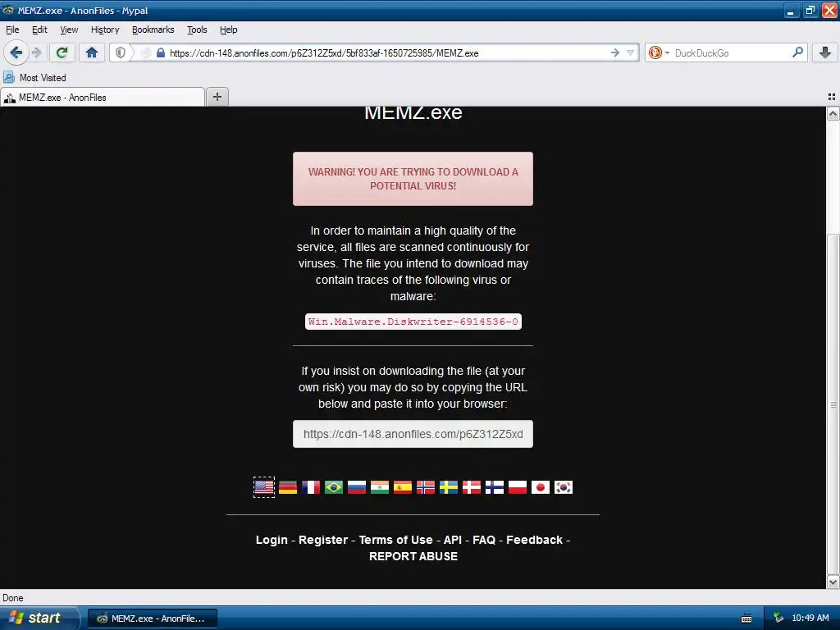840x630 pixels.
Task: Open the Windows start button
Action: (39, 618)
